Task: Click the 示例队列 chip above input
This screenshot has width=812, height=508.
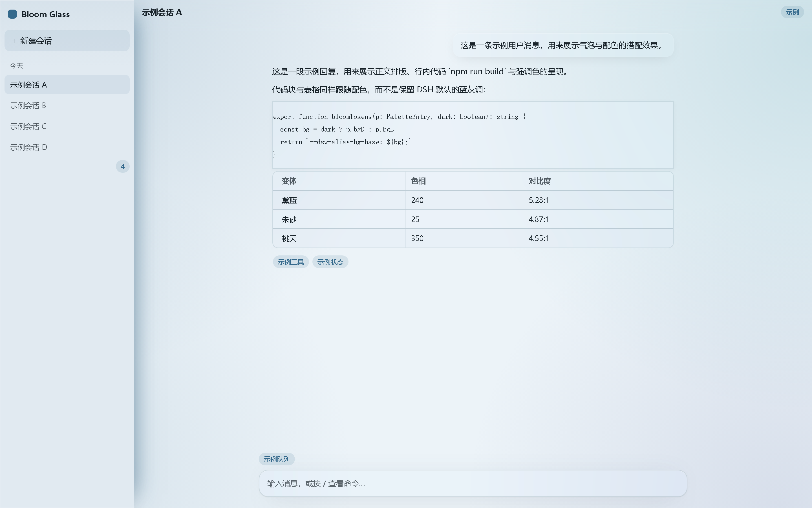Action: pyautogui.click(x=277, y=459)
